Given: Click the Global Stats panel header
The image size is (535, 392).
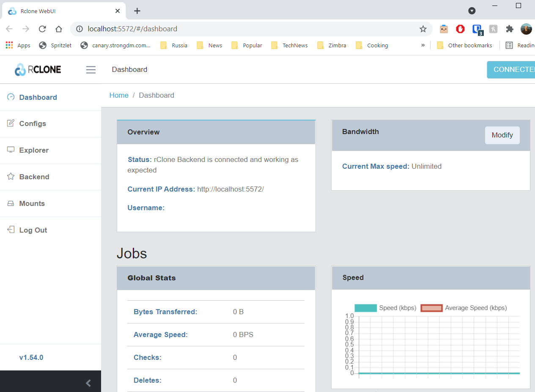Looking at the screenshot, I should tap(216, 278).
